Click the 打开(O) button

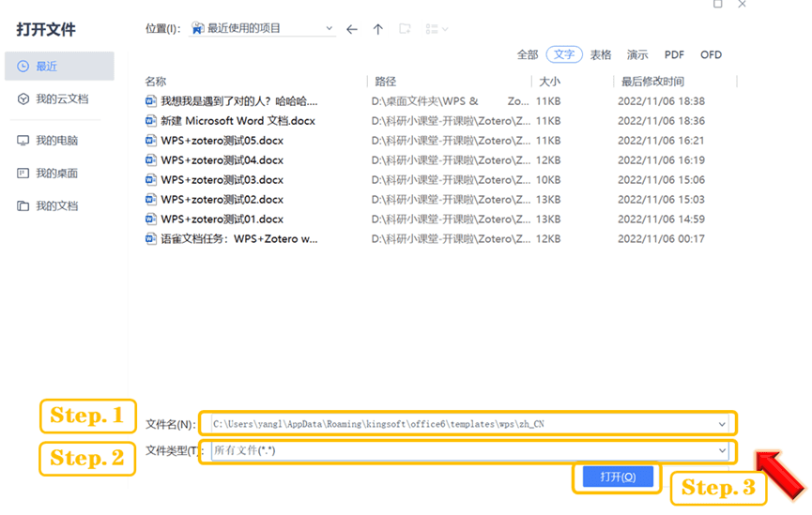click(617, 477)
